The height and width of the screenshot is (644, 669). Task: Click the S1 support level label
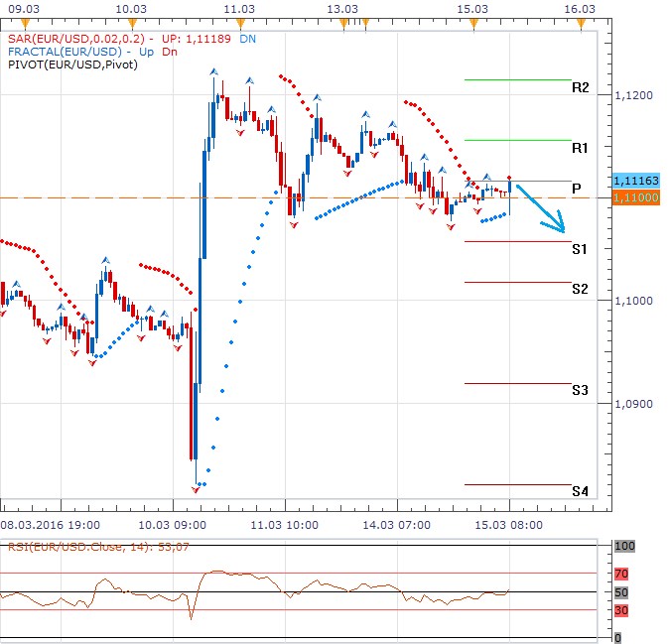click(581, 249)
